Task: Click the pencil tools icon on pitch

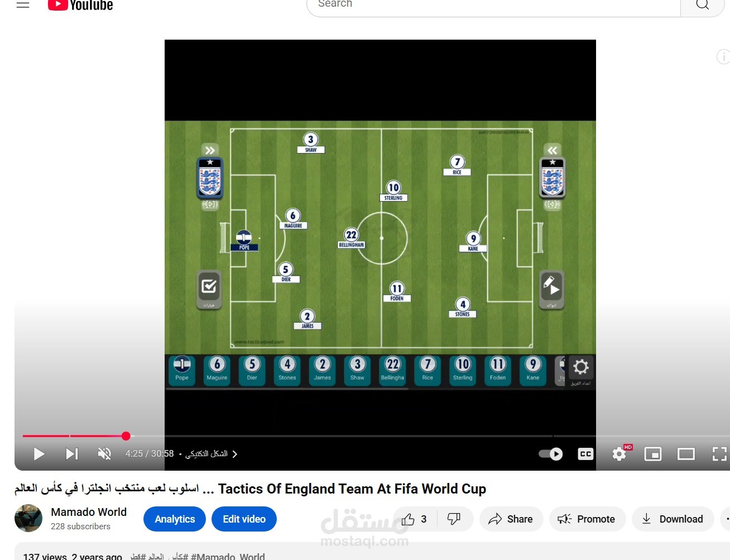Action: [551, 289]
